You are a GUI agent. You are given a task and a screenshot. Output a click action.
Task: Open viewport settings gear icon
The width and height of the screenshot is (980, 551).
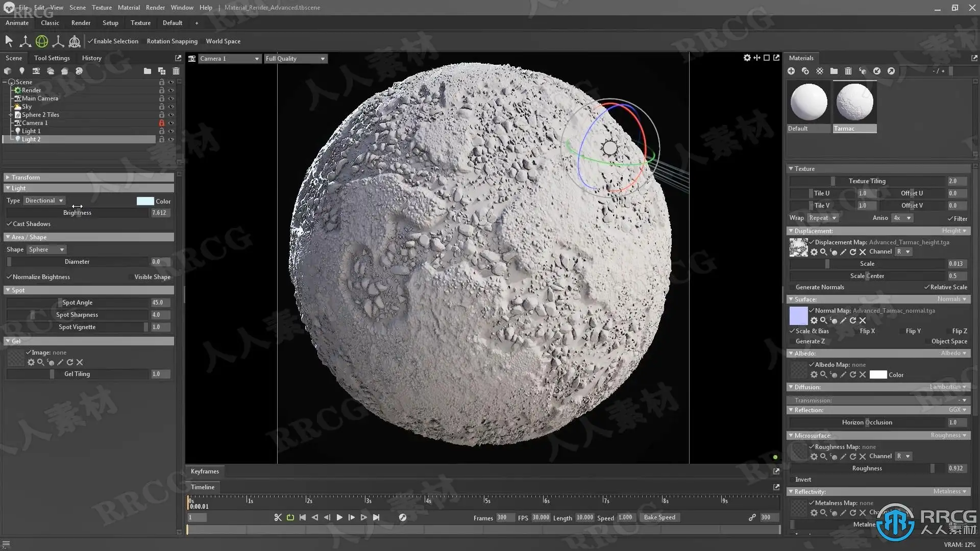(x=747, y=58)
